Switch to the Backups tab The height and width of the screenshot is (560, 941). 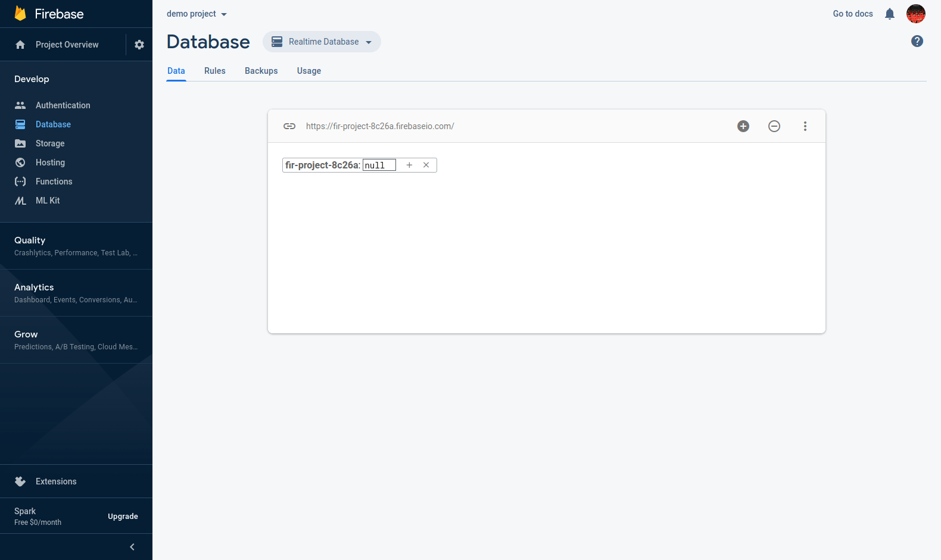tap(261, 71)
